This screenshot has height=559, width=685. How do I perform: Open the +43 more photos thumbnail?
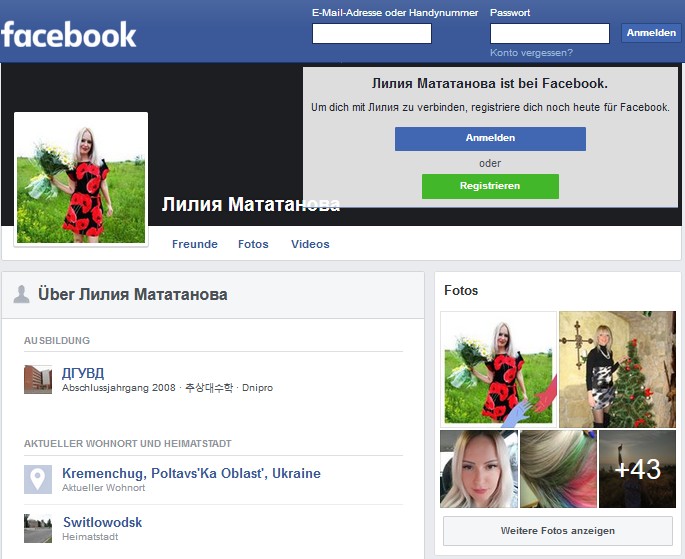tap(637, 469)
